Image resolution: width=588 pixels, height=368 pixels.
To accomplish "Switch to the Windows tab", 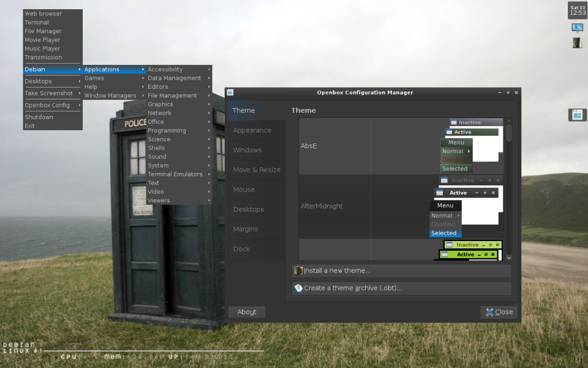I will point(257,150).
